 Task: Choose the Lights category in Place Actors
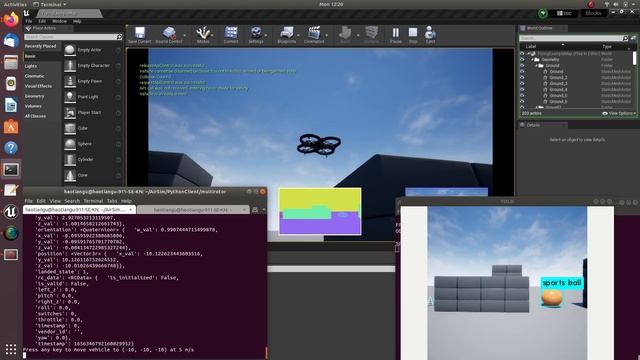coord(31,66)
